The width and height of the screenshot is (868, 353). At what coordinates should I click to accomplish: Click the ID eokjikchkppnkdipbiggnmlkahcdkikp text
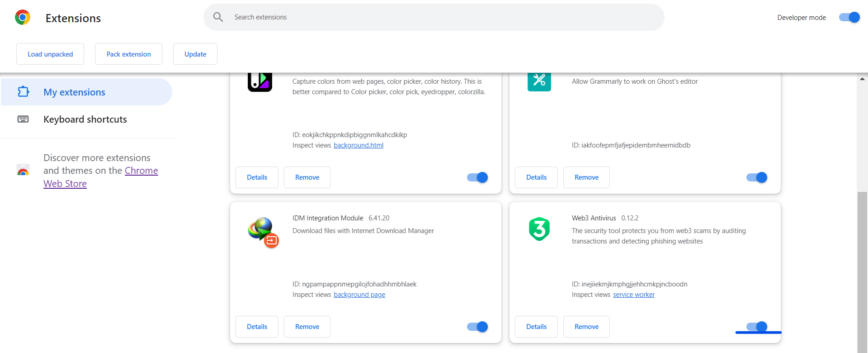350,135
